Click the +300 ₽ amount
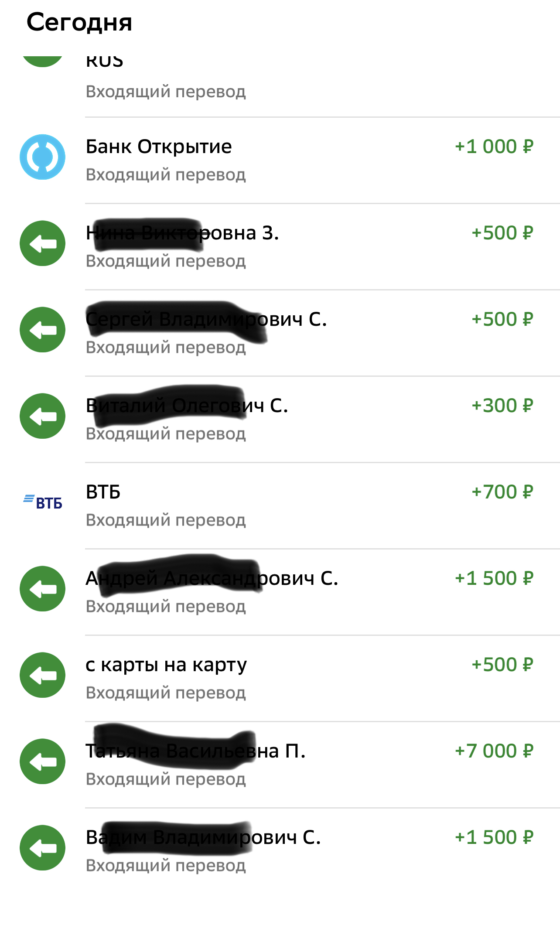The image size is (560, 925). pyautogui.click(x=502, y=406)
